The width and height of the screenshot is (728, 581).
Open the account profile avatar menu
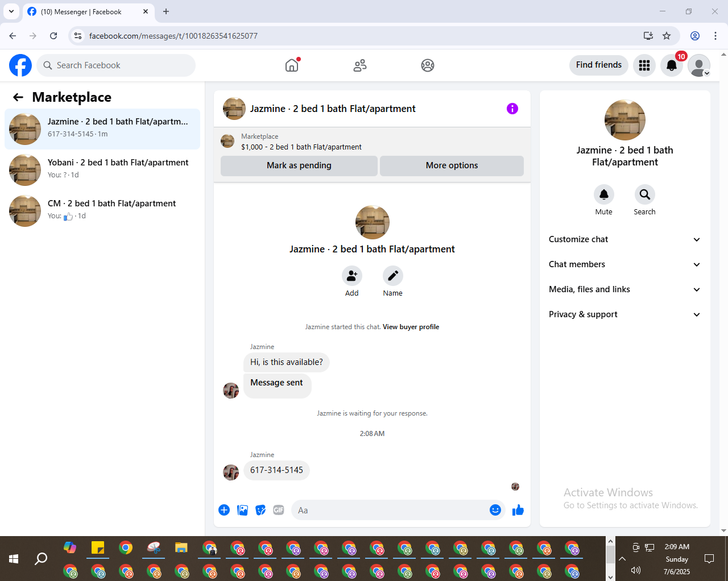pyautogui.click(x=699, y=65)
